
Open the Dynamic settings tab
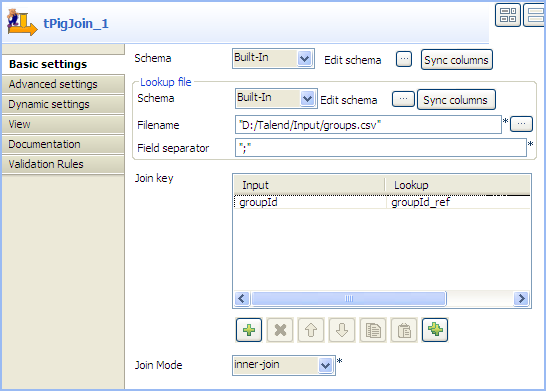[x=63, y=104]
